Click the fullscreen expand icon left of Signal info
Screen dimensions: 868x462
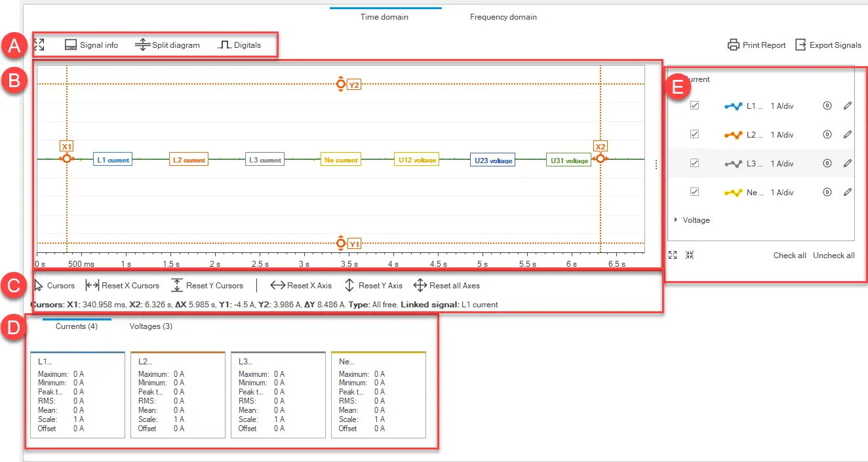coord(39,45)
